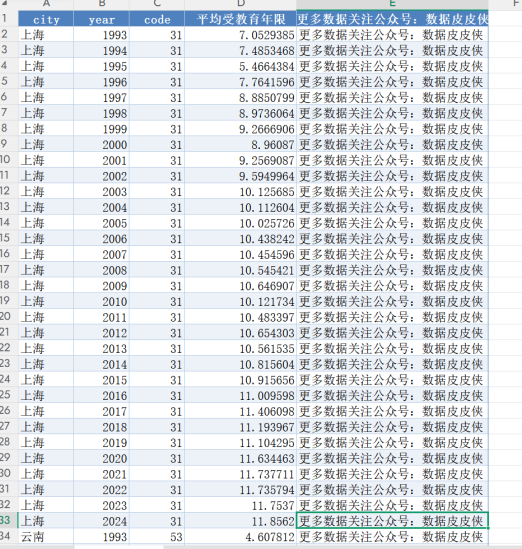This screenshot has width=522, height=549.
Task: Select cell with code 53
Action: click(x=157, y=536)
